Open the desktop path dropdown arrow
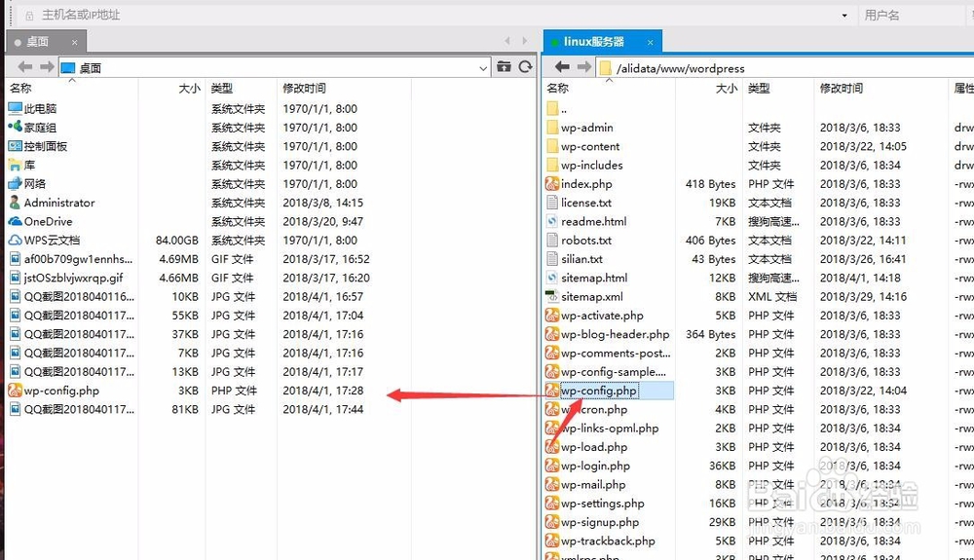The image size is (974, 560). point(483,68)
